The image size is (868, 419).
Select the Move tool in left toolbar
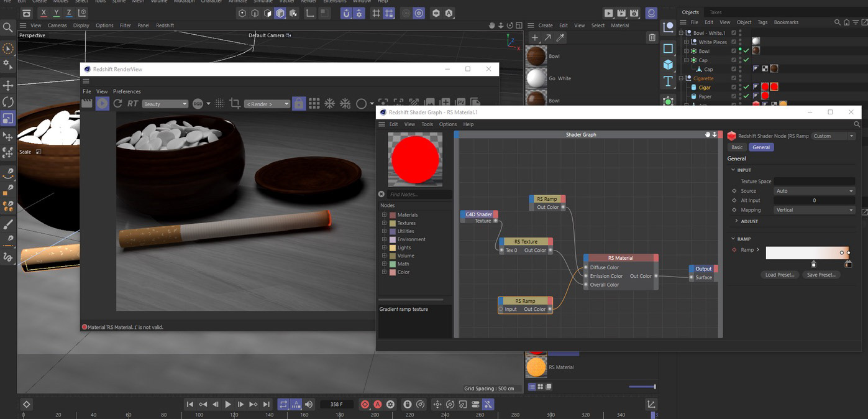tap(8, 85)
